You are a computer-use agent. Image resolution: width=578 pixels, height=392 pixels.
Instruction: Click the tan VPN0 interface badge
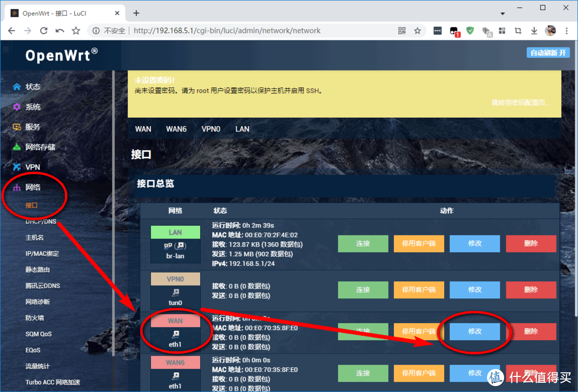[176, 279]
